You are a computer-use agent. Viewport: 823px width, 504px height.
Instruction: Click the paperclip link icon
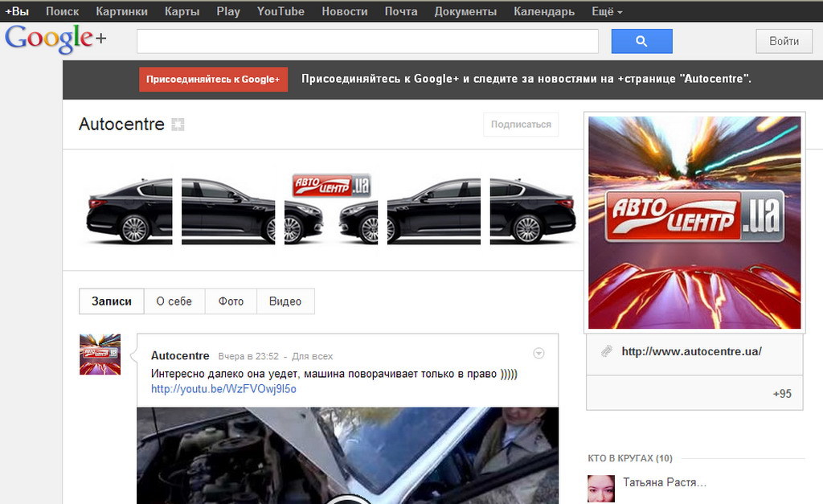click(x=607, y=351)
